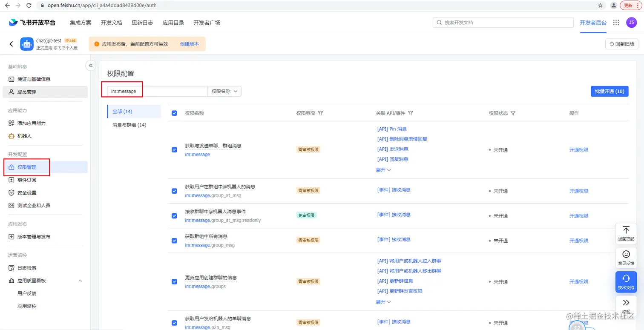
Task: Collapse 应用质量看板 sidebar section
Action: [x=80, y=281]
